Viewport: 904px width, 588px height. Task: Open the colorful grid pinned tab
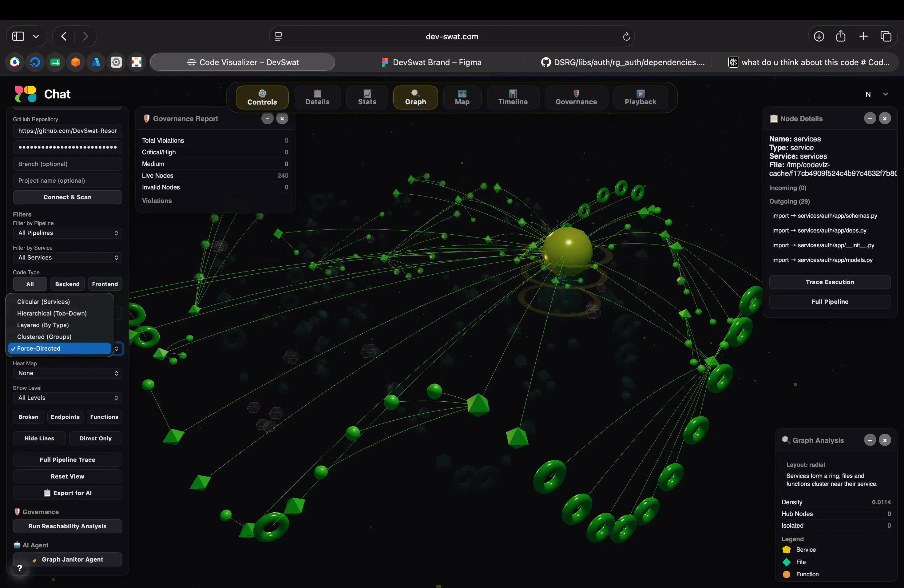(136, 62)
